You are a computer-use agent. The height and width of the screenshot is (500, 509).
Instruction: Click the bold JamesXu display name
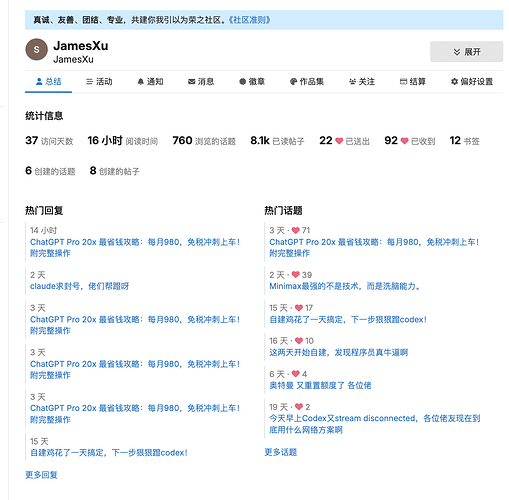(x=81, y=46)
